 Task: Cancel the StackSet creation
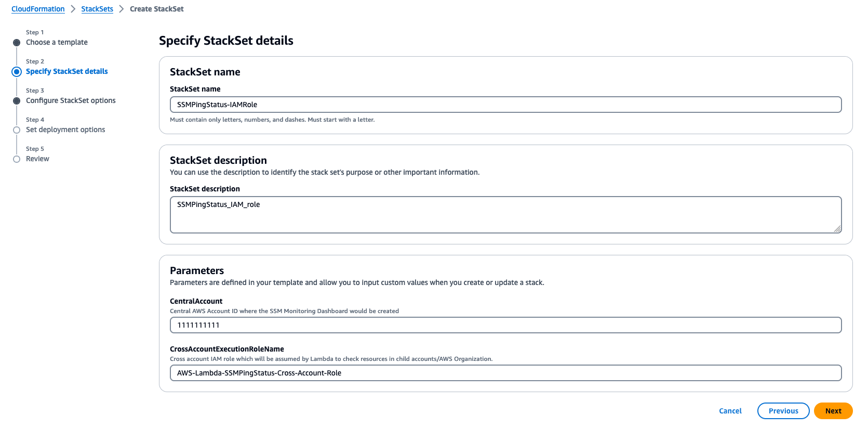(730, 411)
